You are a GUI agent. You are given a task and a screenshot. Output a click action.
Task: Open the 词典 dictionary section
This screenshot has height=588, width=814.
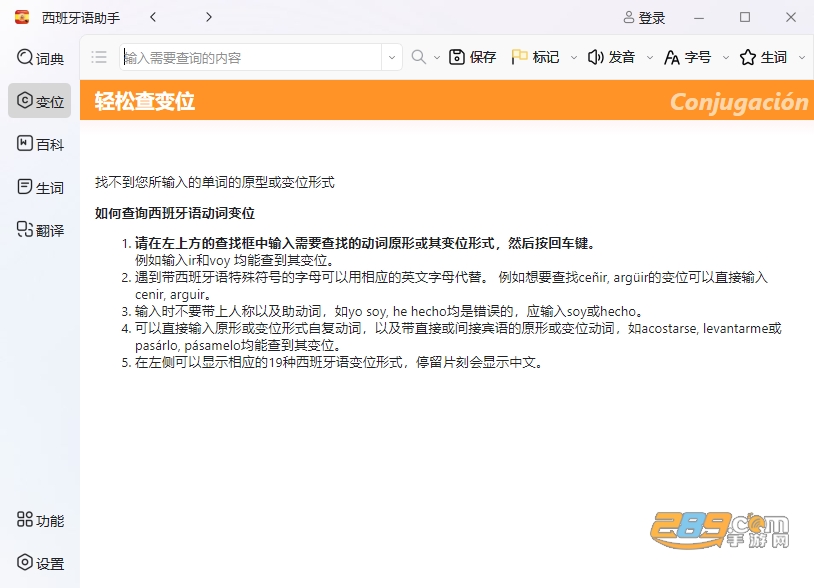(40, 58)
